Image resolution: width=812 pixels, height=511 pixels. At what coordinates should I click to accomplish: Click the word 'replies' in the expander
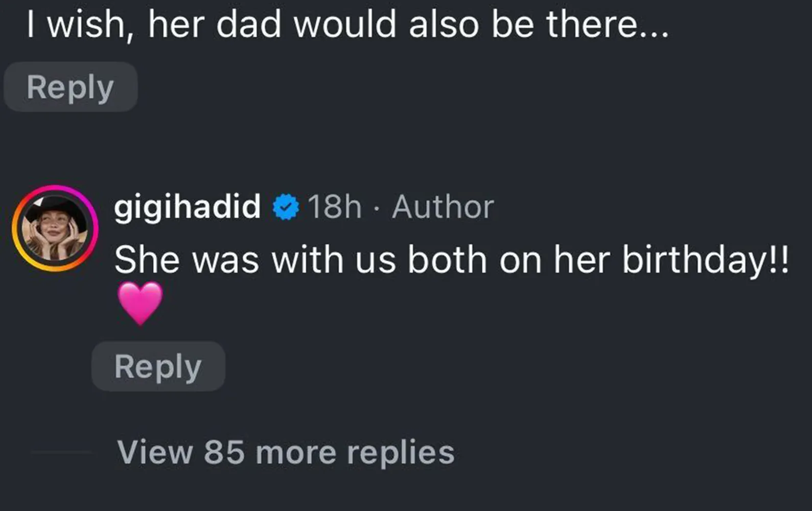coord(400,452)
